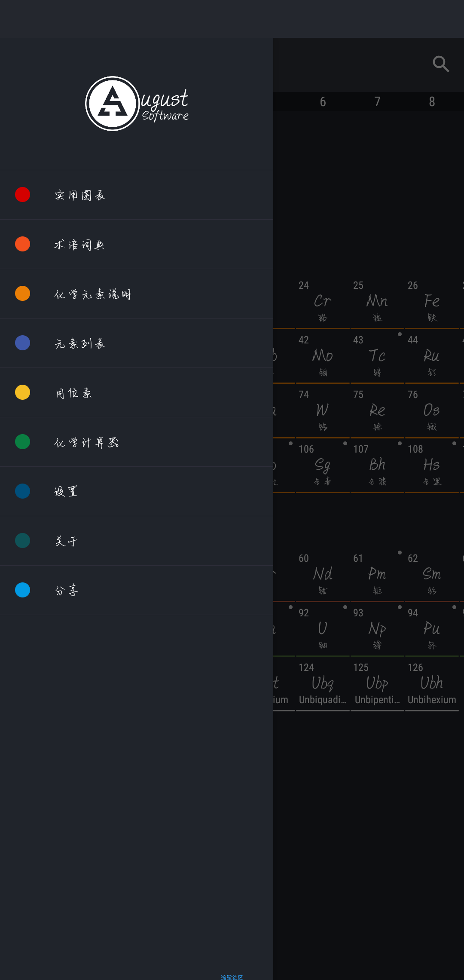The image size is (464, 980).
Task: Click the light blue dot beside 分享
Action: [22, 590]
